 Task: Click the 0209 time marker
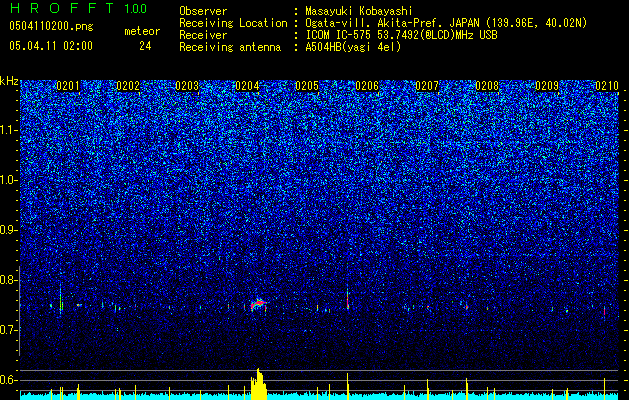pos(547,86)
